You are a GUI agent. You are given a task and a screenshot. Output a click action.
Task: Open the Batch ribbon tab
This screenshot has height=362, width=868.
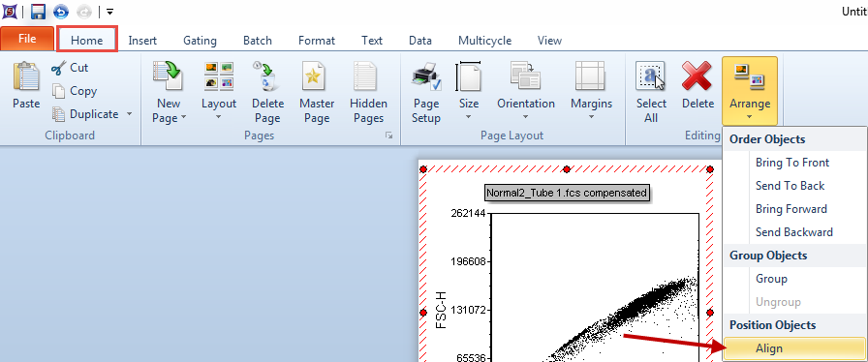pos(258,41)
